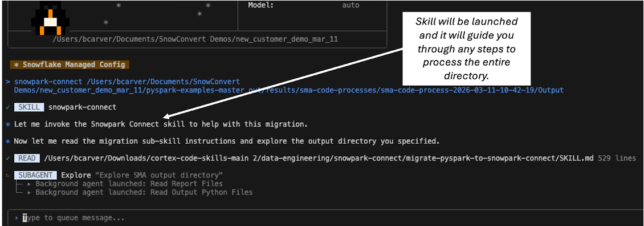The width and height of the screenshot is (644, 226).
Task: Click the text "Let me invoke the Snowpark Connect skill"
Action: click(x=100, y=124)
